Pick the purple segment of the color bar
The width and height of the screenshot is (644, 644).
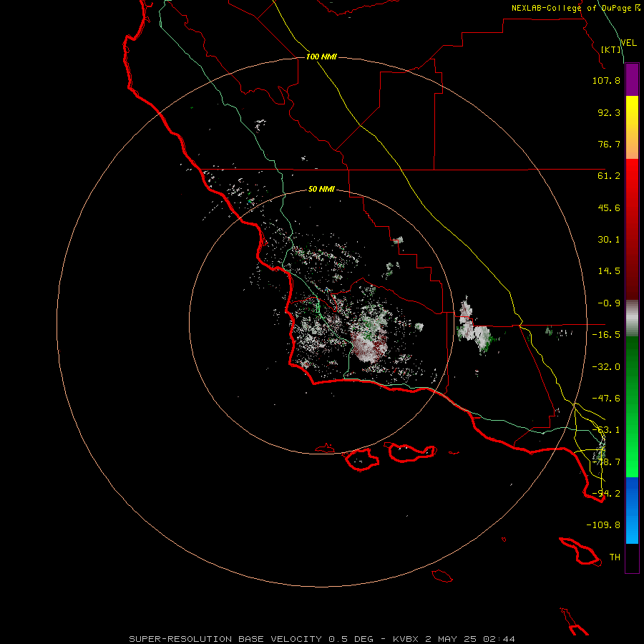(x=632, y=79)
